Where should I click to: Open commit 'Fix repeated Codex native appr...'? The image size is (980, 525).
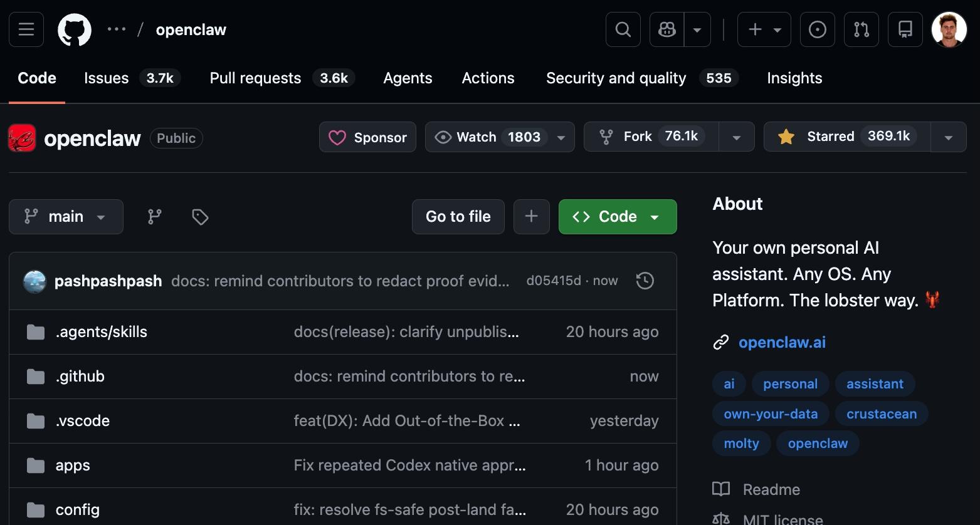(x=409, y=465)
